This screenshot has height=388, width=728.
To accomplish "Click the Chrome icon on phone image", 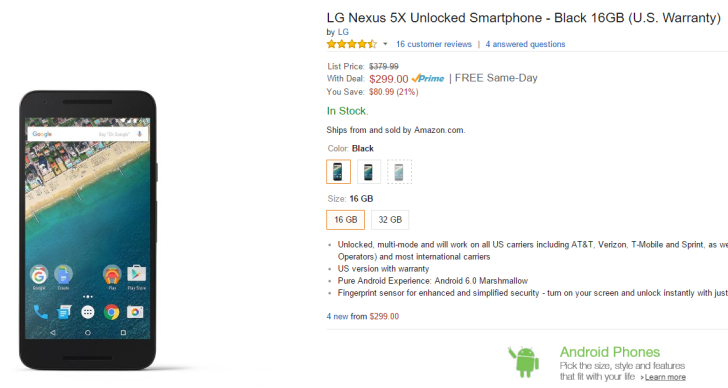I will tap(111, 312).
